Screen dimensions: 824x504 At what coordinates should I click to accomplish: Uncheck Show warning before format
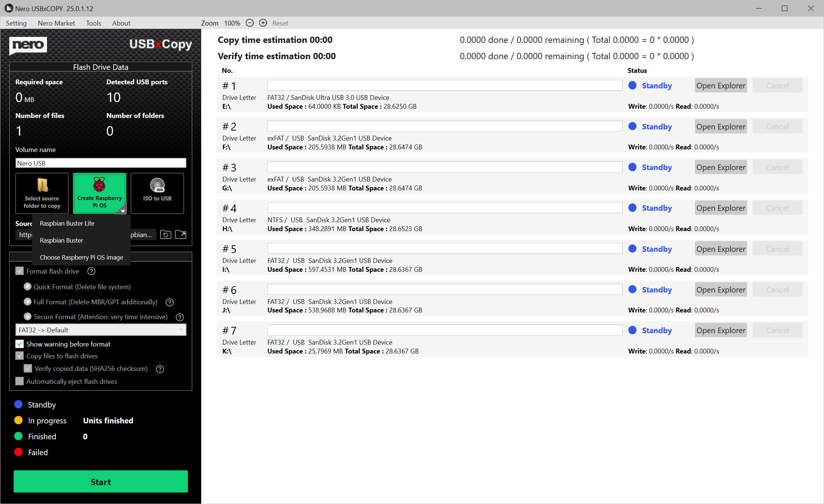coord(20,344)
